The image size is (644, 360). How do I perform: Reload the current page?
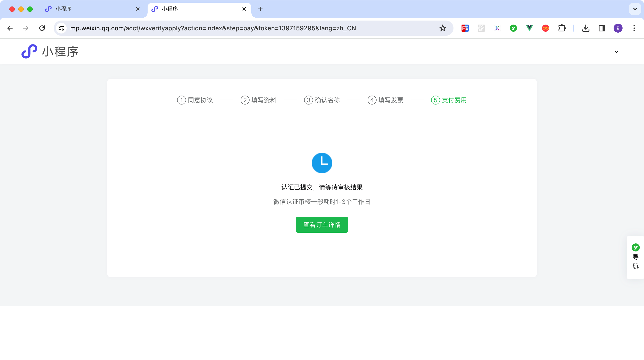(42, 28)
